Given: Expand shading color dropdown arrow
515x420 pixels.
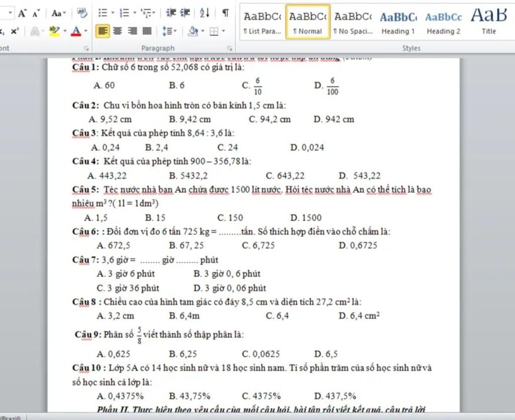Looking at the screenshot, I should point(203,31).
